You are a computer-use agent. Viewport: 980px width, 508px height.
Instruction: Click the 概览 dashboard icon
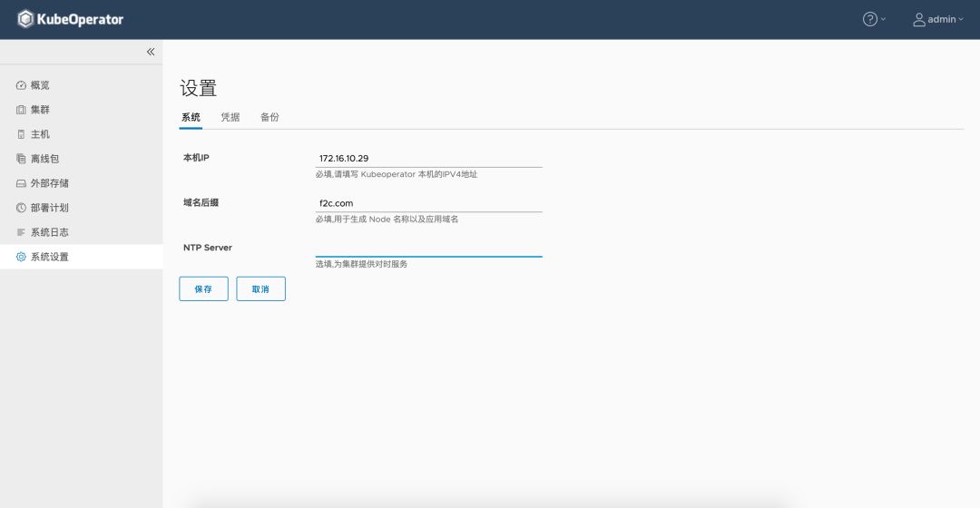21,85
